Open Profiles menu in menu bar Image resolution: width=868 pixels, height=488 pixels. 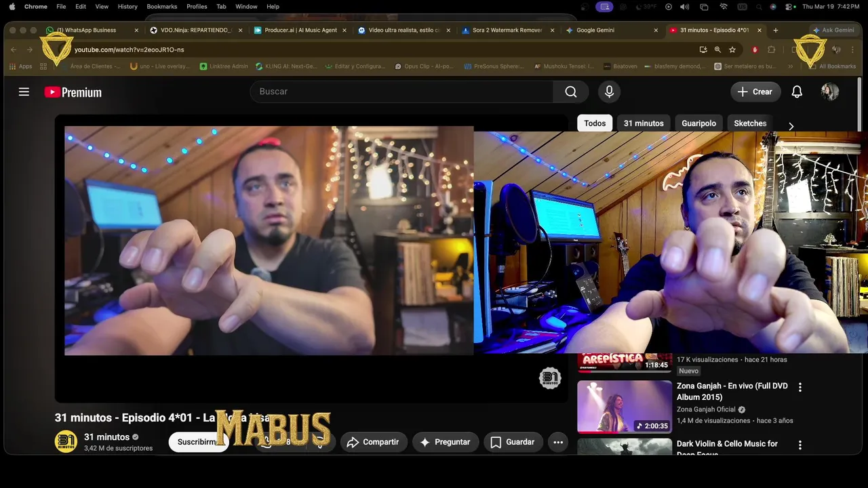point(197,6)
